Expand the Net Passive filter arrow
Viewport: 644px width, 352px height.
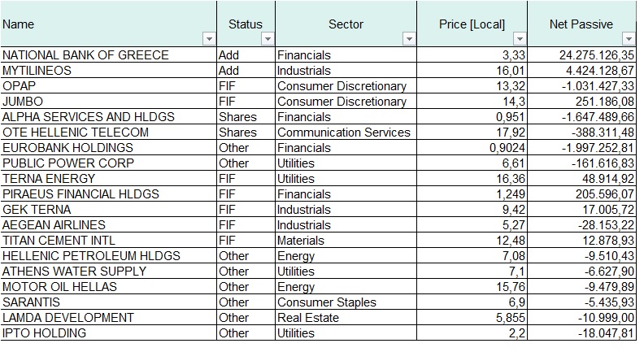point(628,40)
